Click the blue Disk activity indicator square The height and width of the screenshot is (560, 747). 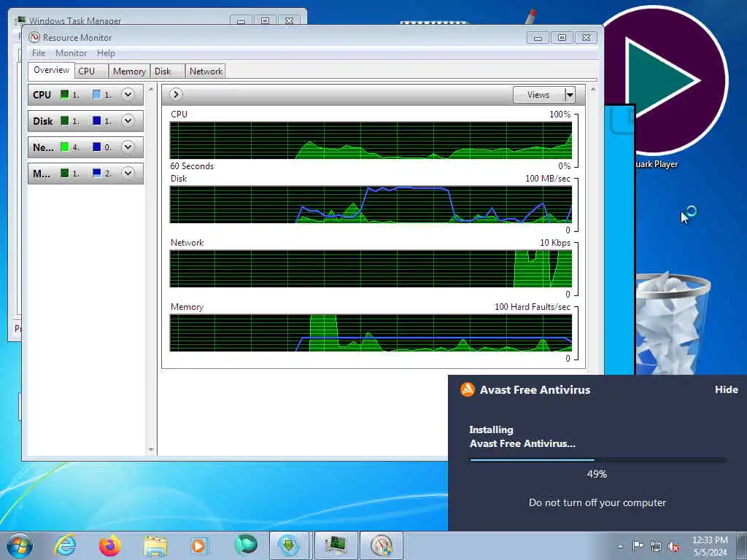click(97, 120)
